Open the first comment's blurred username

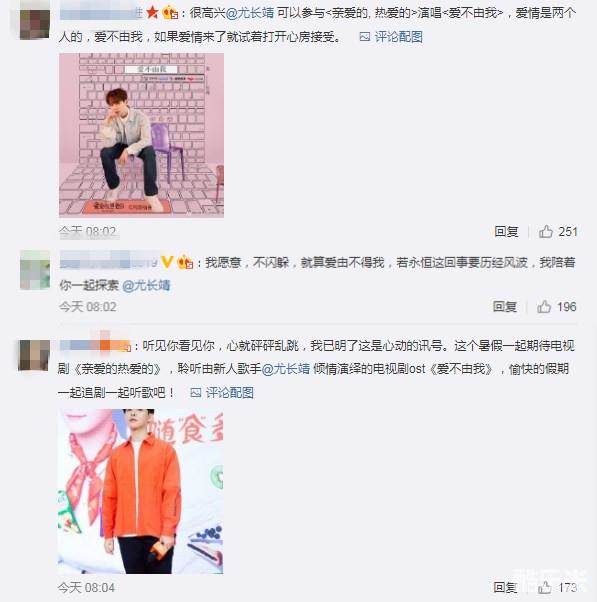(x=101, y=13)
